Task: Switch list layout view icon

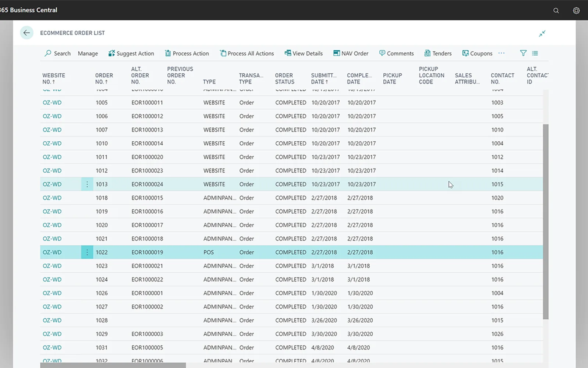Action: click(535, 53)
